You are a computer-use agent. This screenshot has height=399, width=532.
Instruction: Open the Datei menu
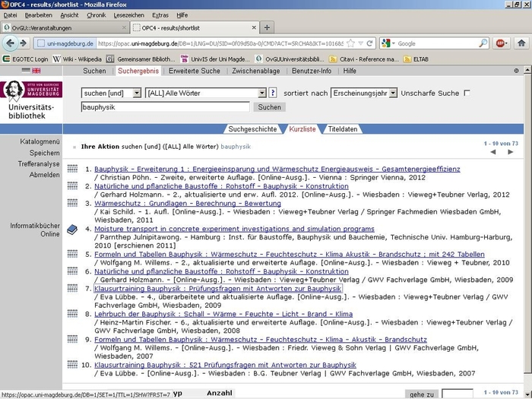(10, 15)
